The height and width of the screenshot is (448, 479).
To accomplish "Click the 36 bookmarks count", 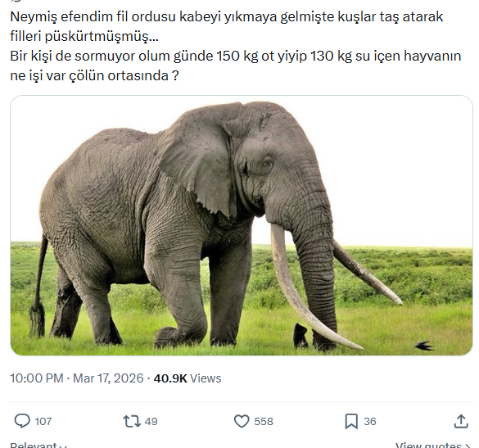I will click(x=369, y=422).
